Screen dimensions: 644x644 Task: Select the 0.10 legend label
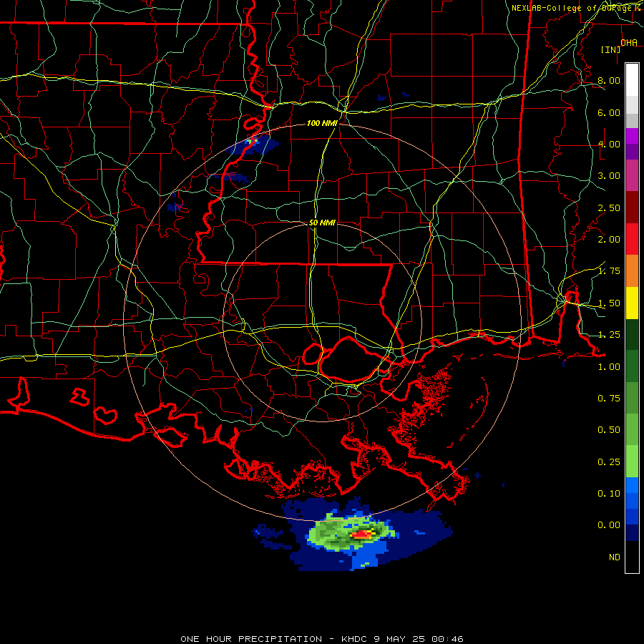click(x=609, y=494)
